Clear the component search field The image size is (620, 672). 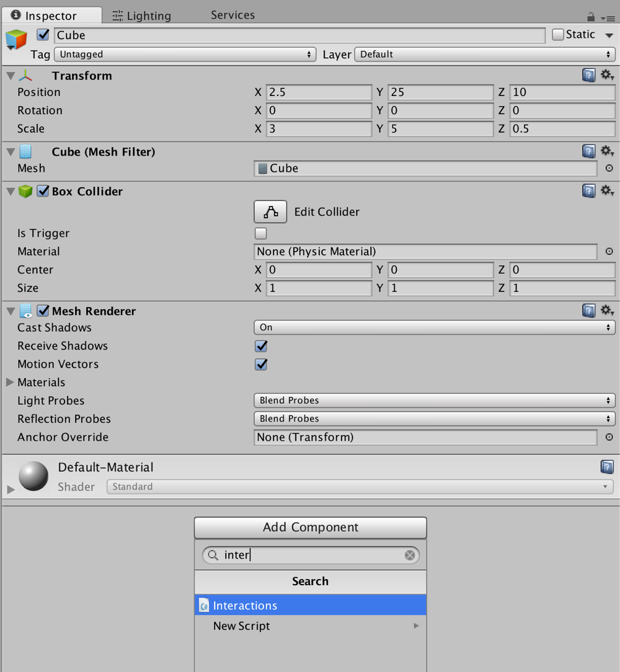click(x=410, y=555)
